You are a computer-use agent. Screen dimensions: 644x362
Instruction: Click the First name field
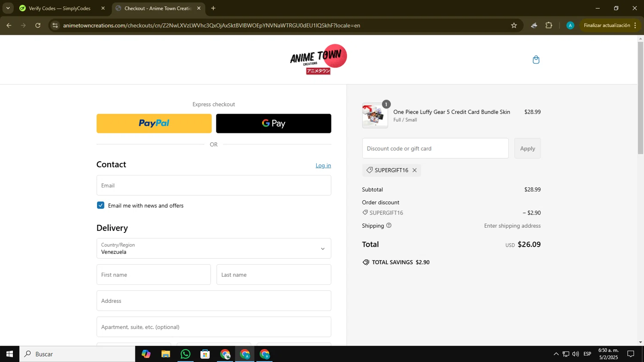coord(154,275)
